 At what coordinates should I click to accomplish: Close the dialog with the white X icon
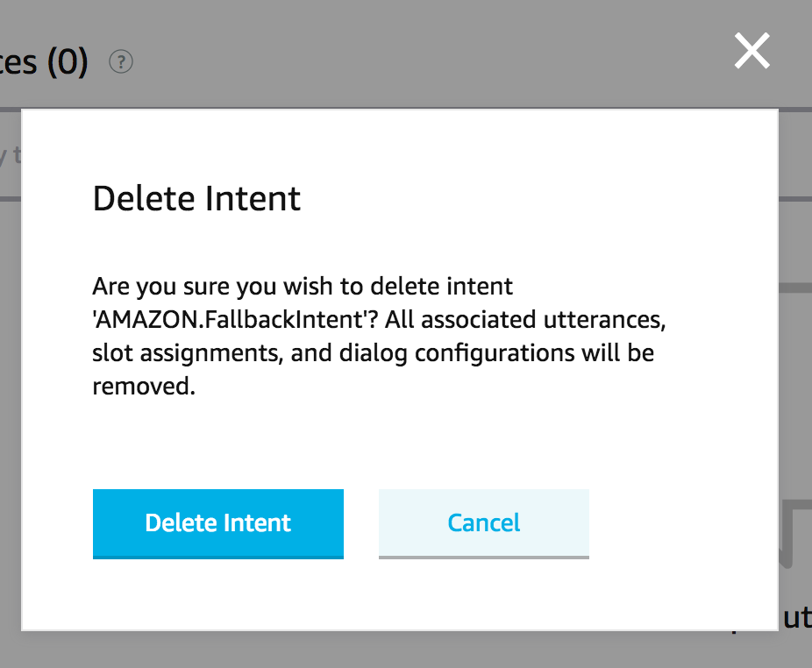coord(751,51)
